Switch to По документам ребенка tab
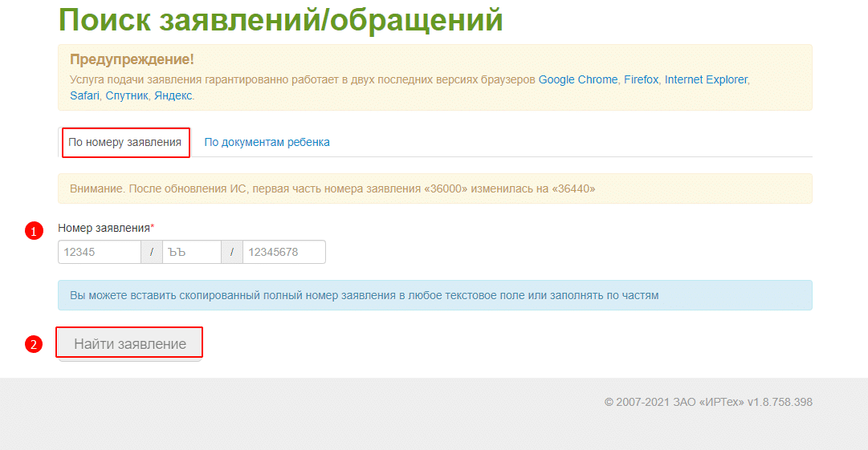The width and height of the screenshot is (868, 450). [267, 142]
